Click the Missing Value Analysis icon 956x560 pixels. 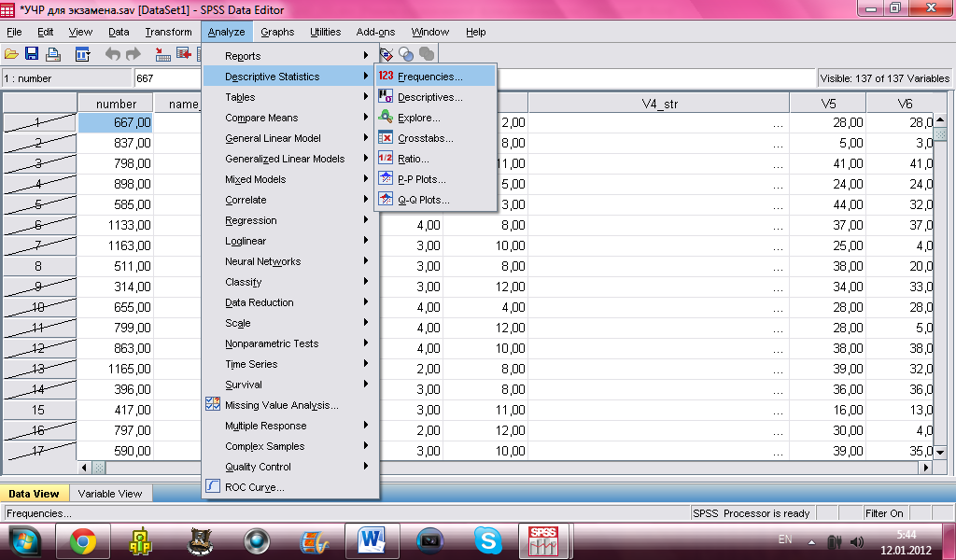(x=213, y=404)
